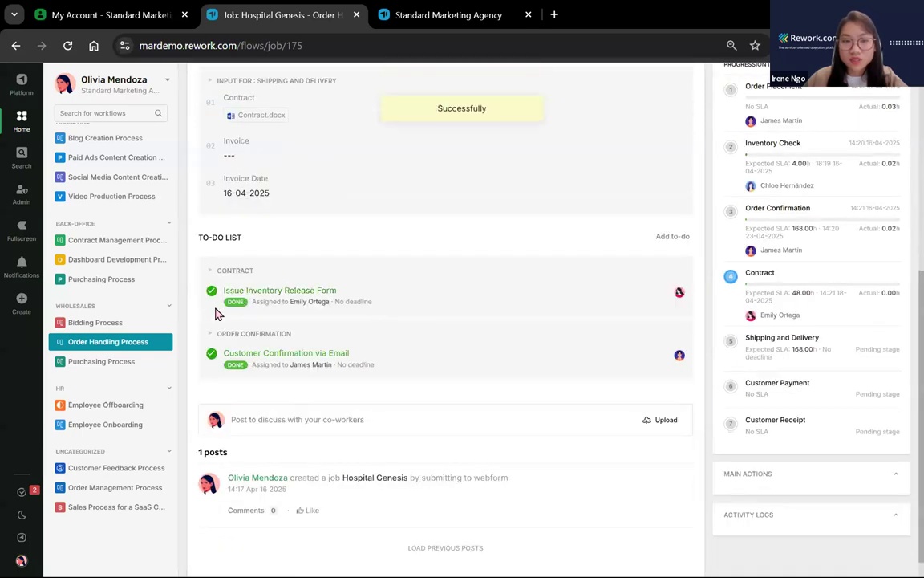Collapse the HR section
This screenshot has height=578, width=924.
169,388
